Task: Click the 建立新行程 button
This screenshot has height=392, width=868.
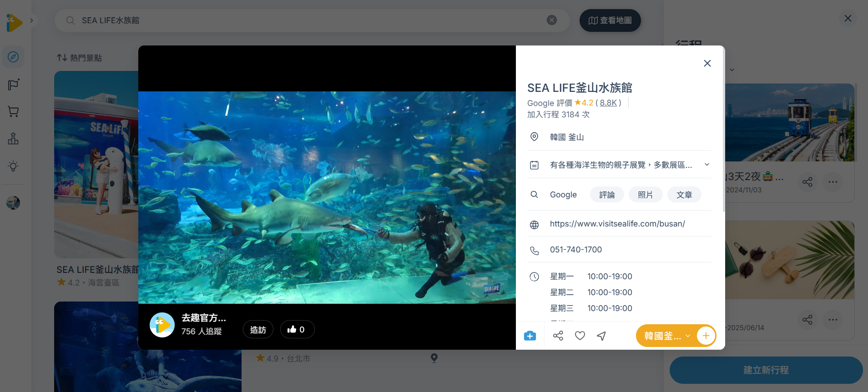Action: tap(766, 370)
